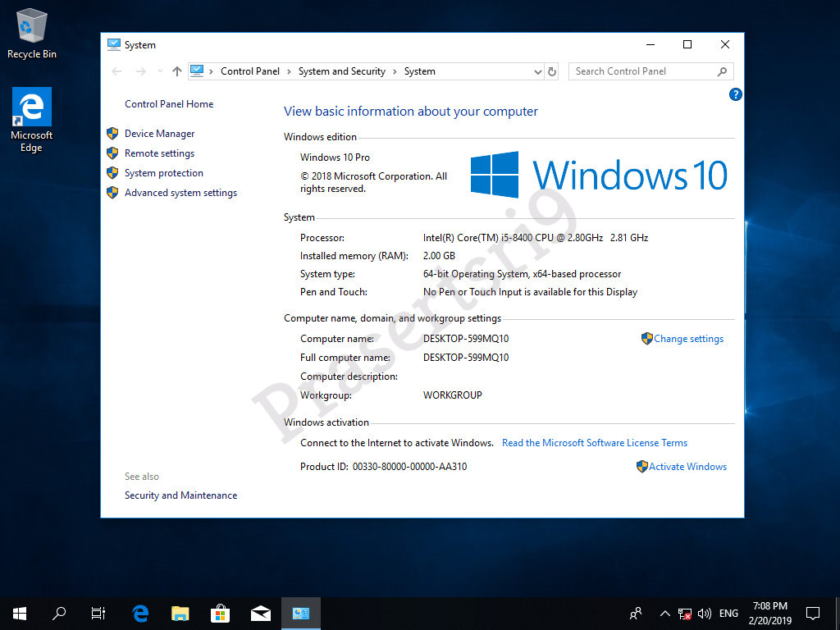Click the Back arrow in System window
The width and height of the screenshot is (840, 630).
[116, 71]
